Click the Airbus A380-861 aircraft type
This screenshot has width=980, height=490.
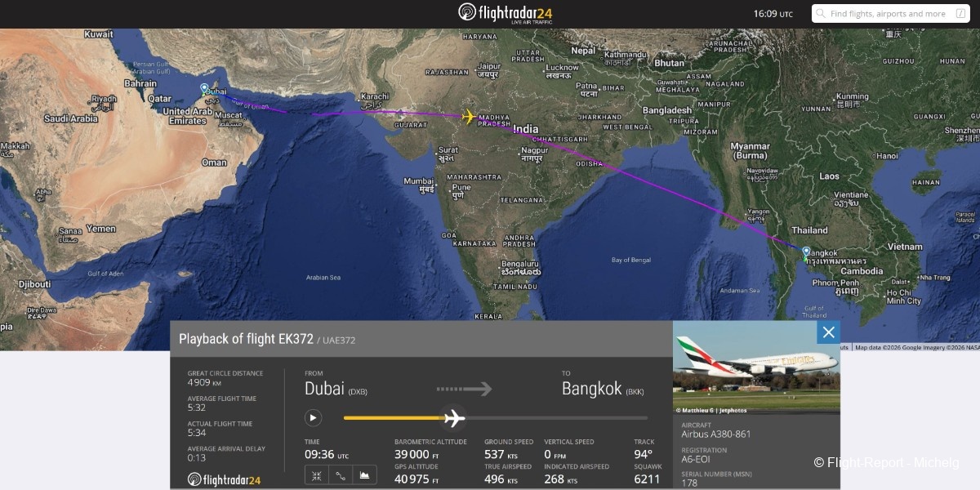(x=715, y=434)
